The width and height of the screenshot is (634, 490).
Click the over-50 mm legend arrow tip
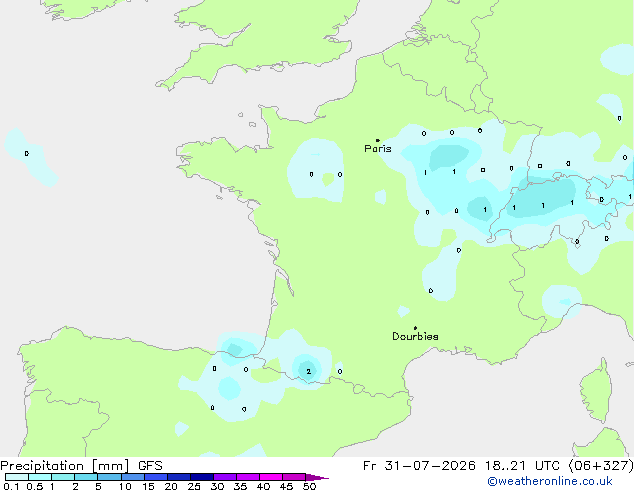317,477
